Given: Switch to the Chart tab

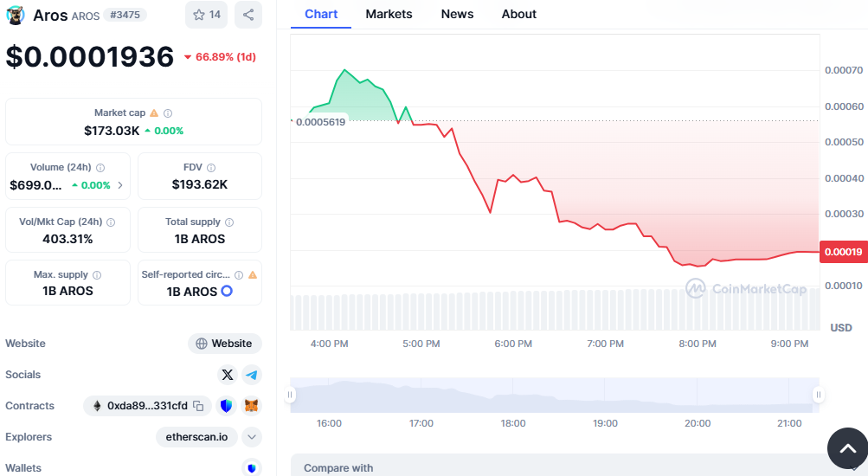Looking at the screenshot, I should [321, 15].
